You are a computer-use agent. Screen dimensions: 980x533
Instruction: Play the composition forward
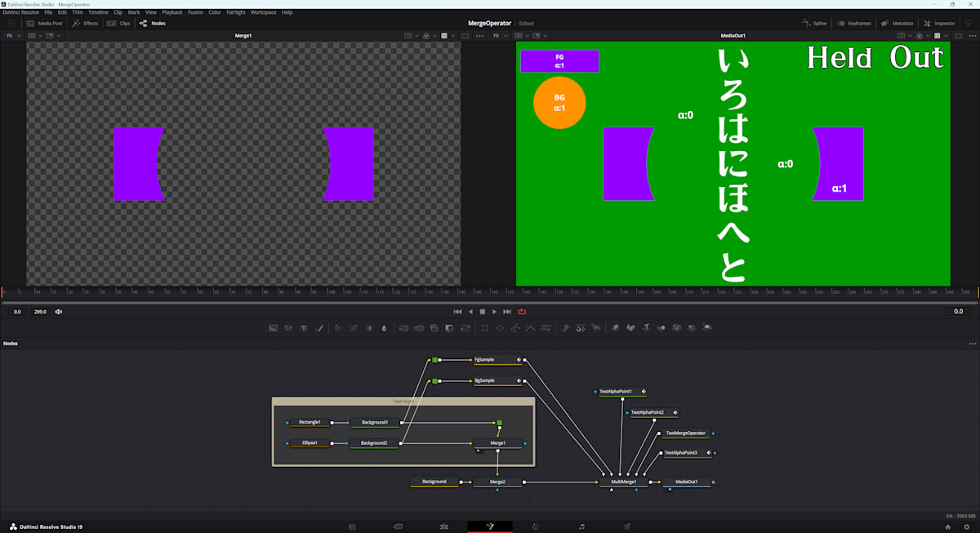point(494,312)
